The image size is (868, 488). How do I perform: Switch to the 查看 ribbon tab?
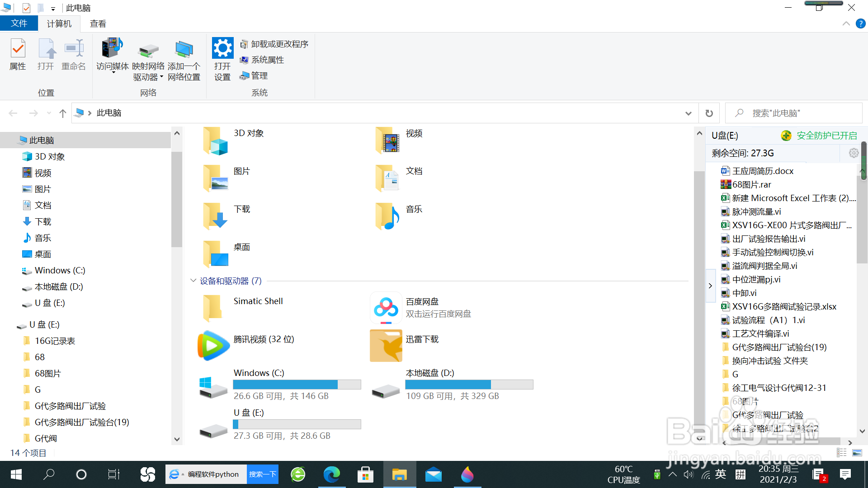pos(98,23)
